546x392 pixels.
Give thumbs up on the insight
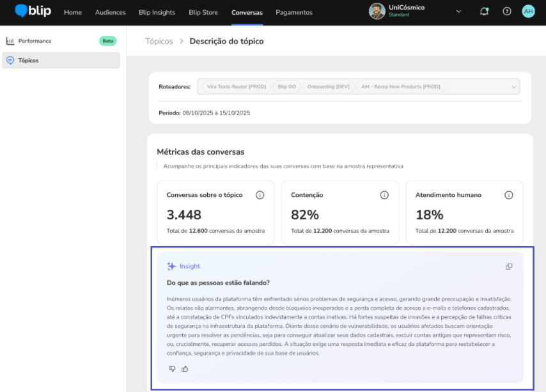click(185, 369)
